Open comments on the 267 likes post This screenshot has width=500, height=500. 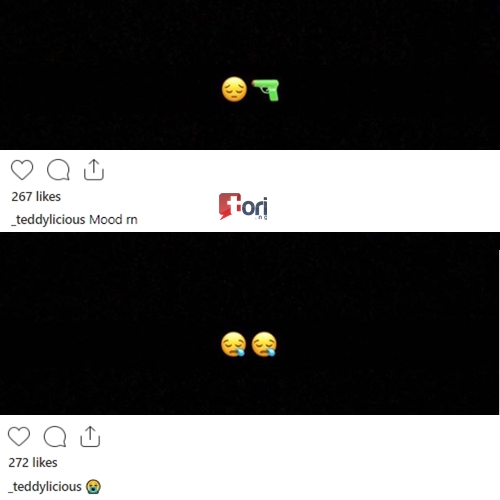[58, 170]
